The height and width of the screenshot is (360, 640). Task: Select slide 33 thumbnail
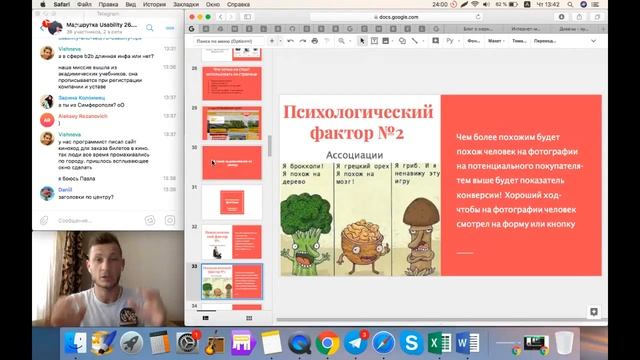[x=232, y=281]
